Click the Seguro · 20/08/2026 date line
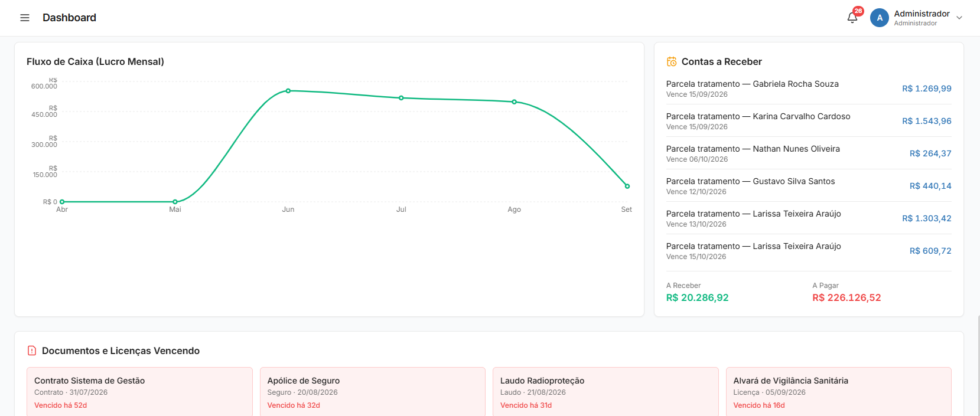The width and height of the screenshot is (980, 416). pyautogui.click(x=302, y=392)
